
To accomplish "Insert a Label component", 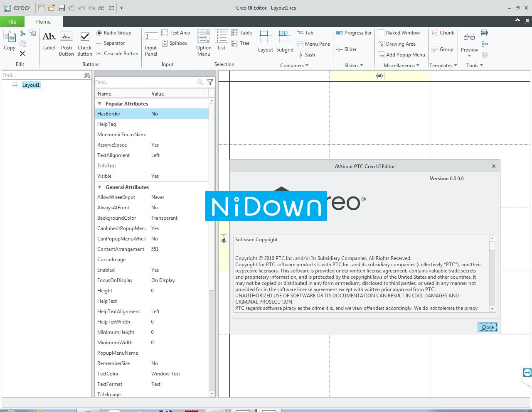I will coord(49,41).
